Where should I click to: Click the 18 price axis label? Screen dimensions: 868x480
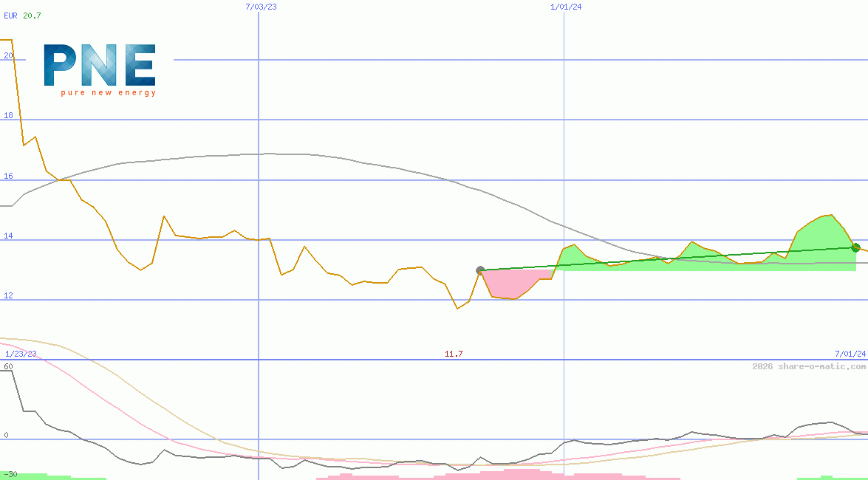[x=8, y=116]
